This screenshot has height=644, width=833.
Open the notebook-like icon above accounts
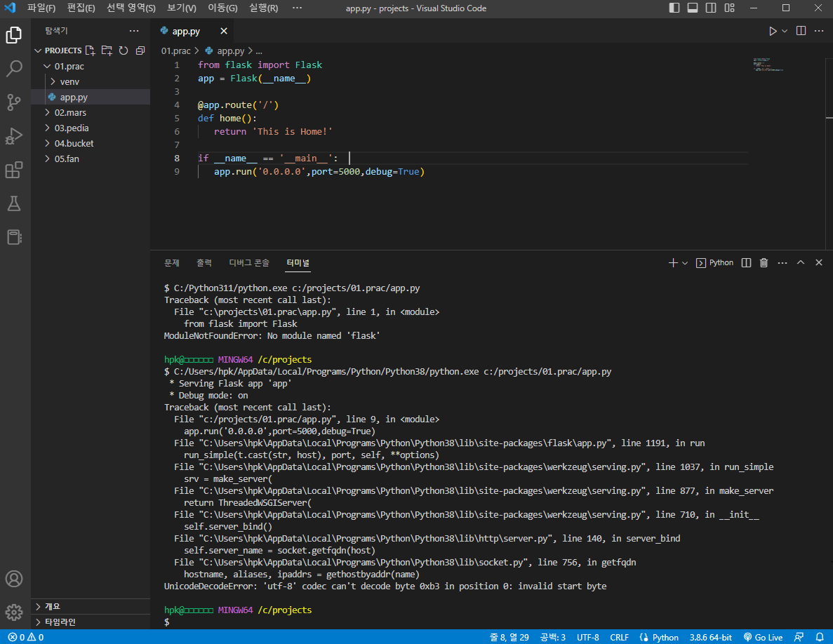(x=14, y=237)
